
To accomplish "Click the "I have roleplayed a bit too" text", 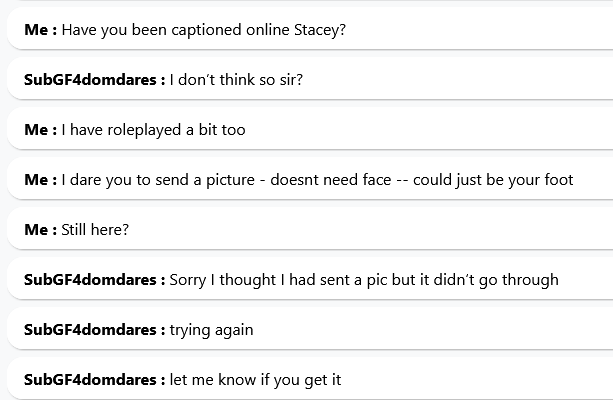I will pyautogui.click(x=153, y=130).
